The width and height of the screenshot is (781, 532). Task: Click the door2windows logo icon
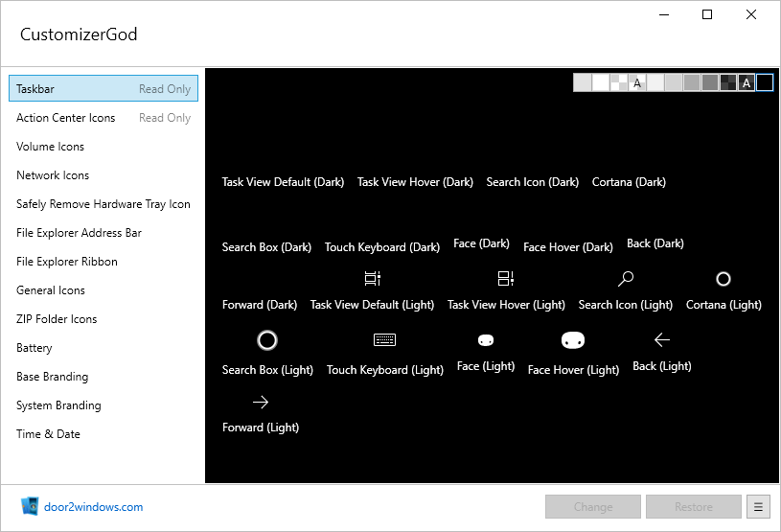30,506
